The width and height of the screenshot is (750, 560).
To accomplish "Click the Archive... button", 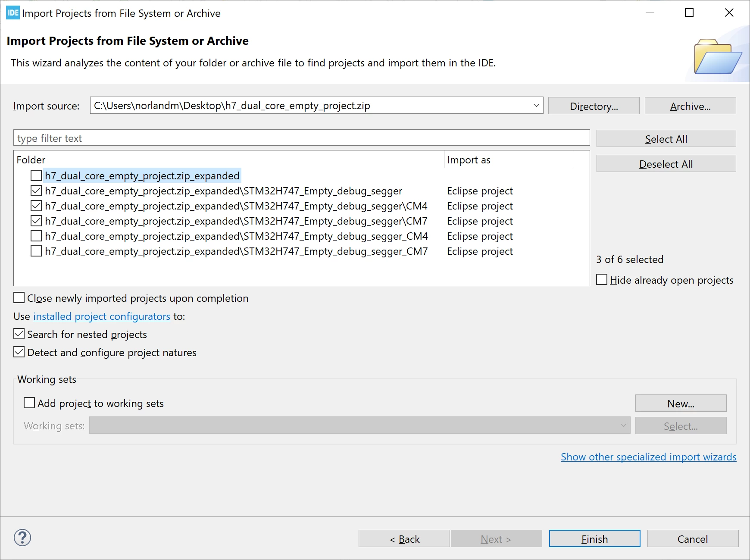I will coord(690,106).
